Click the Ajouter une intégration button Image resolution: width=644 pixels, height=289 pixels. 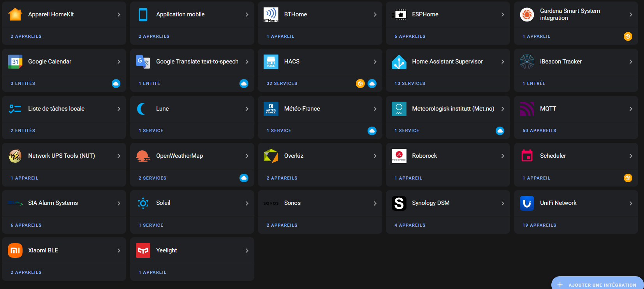click(x=598, y=284)
